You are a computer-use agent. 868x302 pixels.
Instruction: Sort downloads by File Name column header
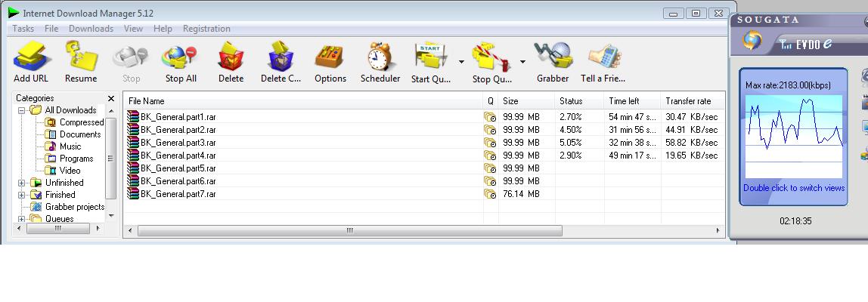303,101
